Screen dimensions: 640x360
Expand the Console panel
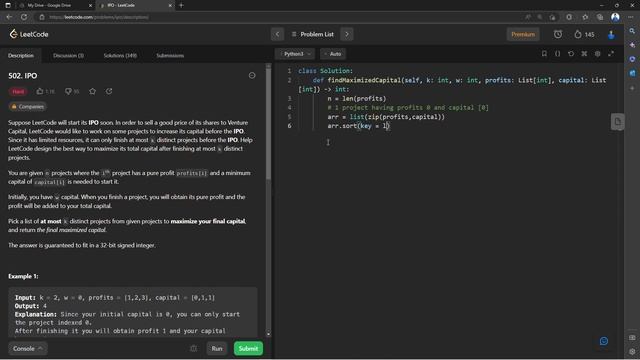pos(28,349)
